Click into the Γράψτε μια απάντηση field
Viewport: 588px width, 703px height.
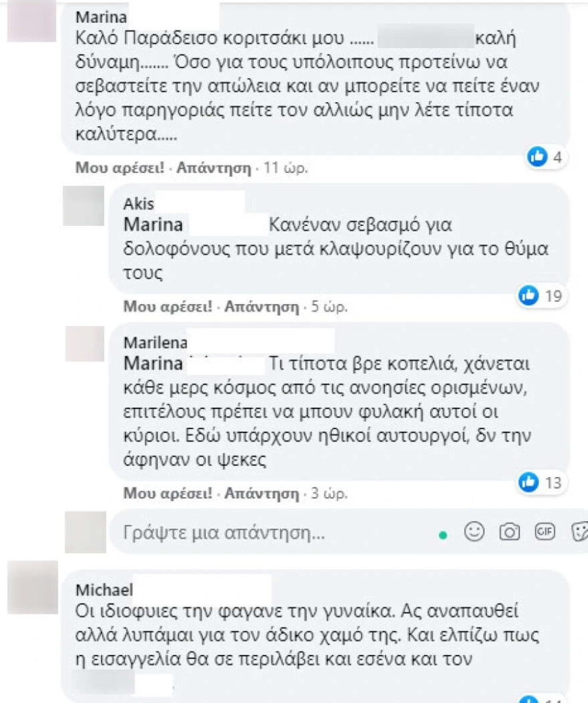click(x=273, y=532)
